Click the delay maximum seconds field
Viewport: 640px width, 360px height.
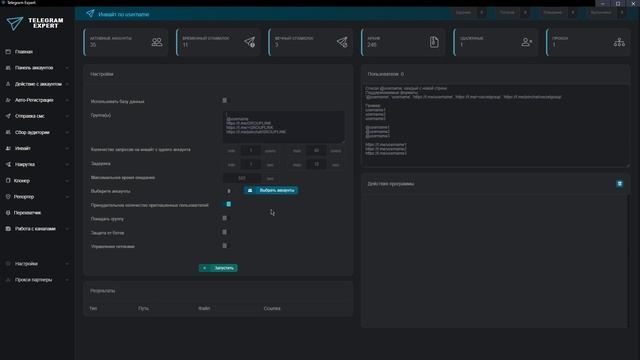click(316, 164)
